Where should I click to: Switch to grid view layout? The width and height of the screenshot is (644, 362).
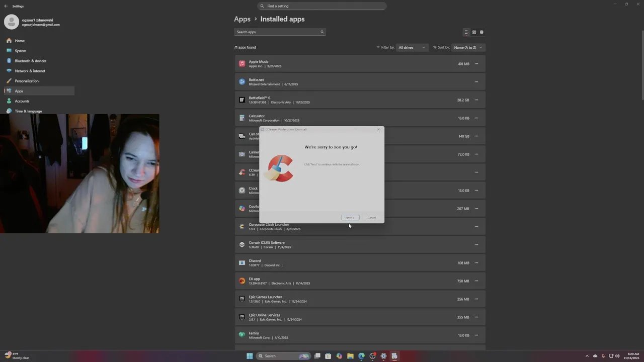tap(474, 32)
